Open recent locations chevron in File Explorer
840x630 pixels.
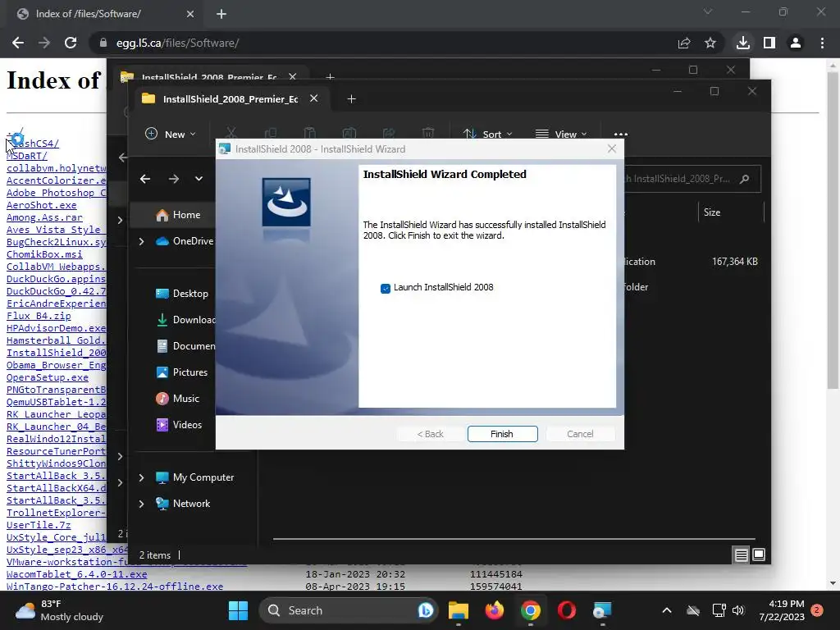pyautogui.click(x=199, y=179)
